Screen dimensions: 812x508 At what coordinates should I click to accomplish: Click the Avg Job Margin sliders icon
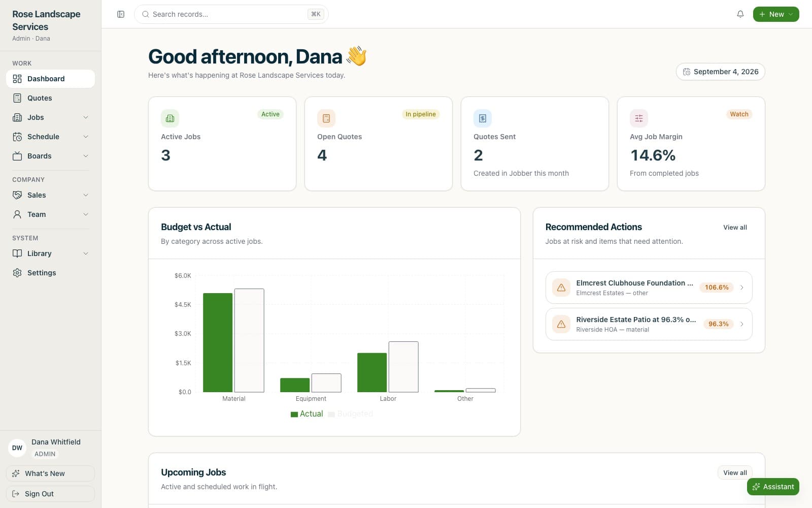pyautogui.click(x=639, y=118)
